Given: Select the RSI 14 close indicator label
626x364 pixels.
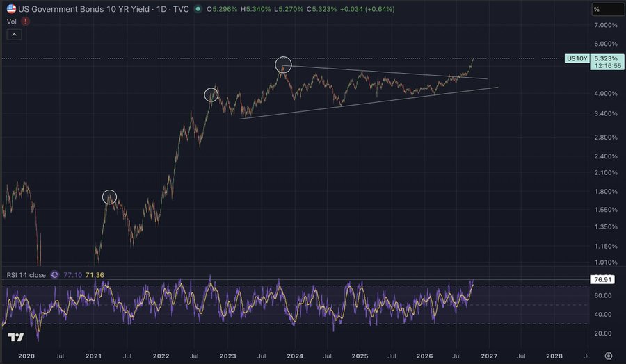Looking at the screenshot, I should pyautogui.click(x=26, y=275).
